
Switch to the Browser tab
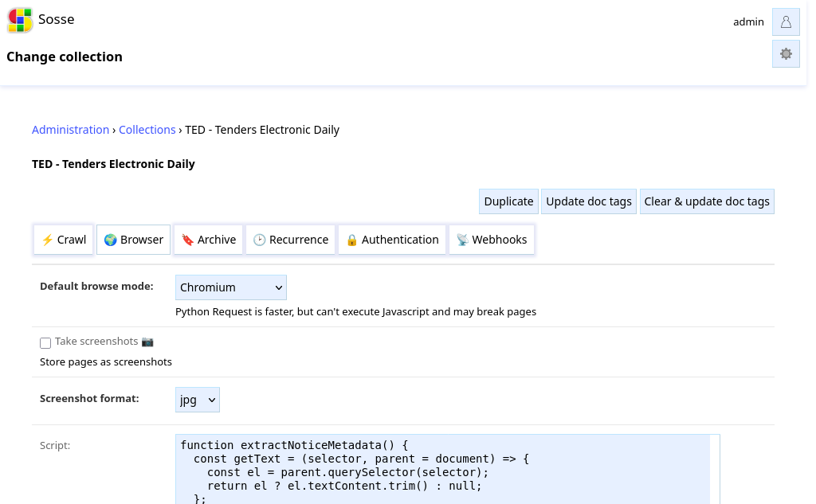[134, 240]
